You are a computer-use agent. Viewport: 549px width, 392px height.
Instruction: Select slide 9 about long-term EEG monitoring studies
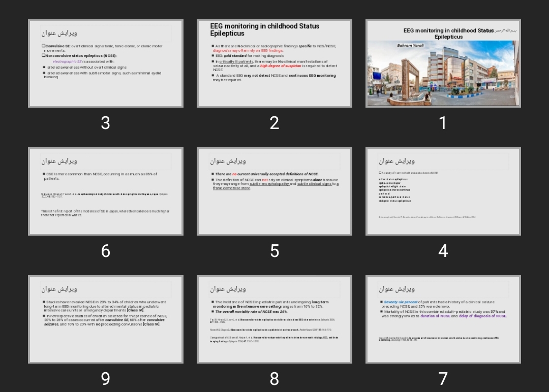click(x=106, y=319)
